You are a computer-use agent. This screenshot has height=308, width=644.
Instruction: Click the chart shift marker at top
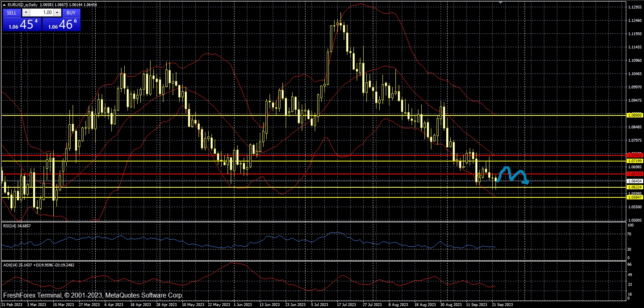(x=500, y=2)
